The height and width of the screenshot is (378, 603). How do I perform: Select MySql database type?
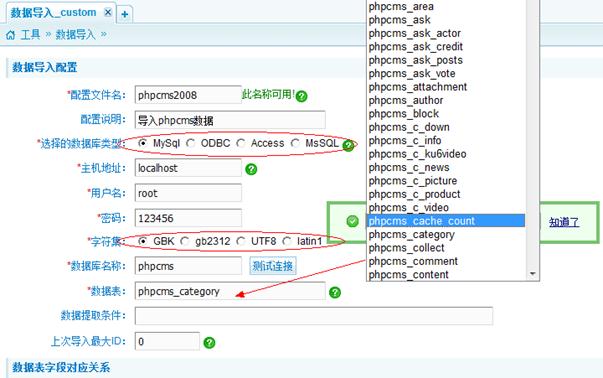pos(143,143)
